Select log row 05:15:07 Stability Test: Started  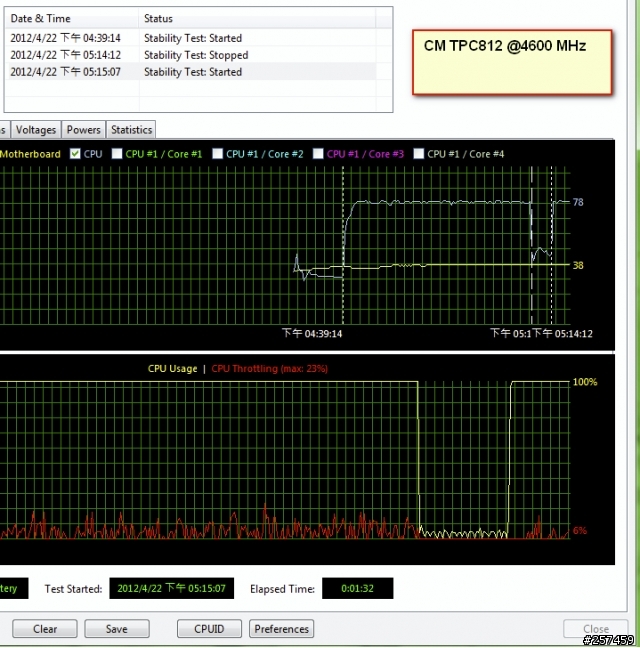[190, 72]
